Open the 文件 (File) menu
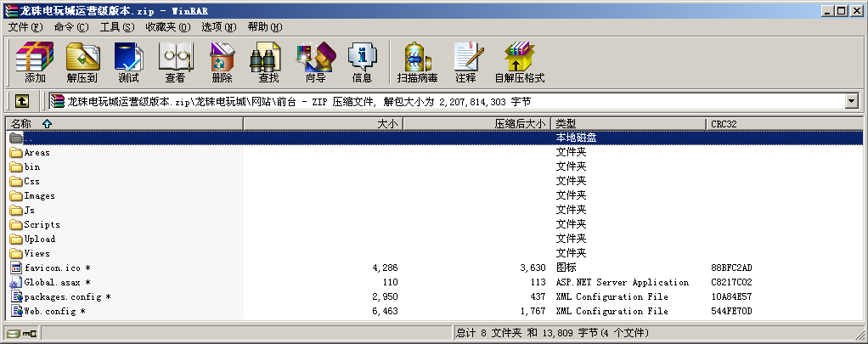The height and width of the screenshot is (344, 868). [25, 27]
